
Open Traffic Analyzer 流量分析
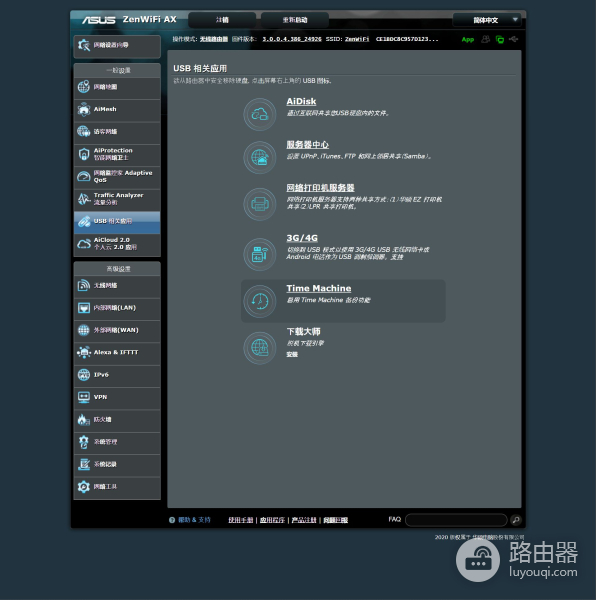coord(117,199)
